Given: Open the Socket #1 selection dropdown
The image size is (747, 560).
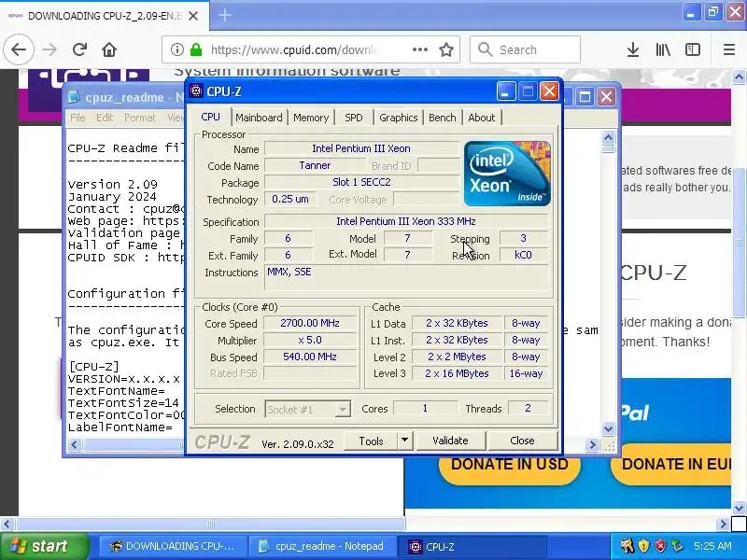Looking at the screenshot, I should 308,409.
